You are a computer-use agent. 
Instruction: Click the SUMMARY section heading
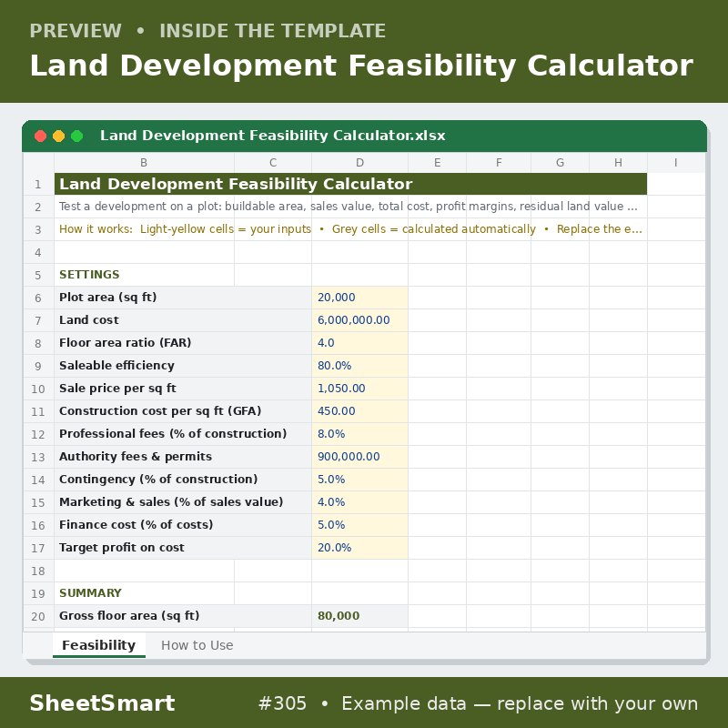pyautogui.click(x=90, y=593)
